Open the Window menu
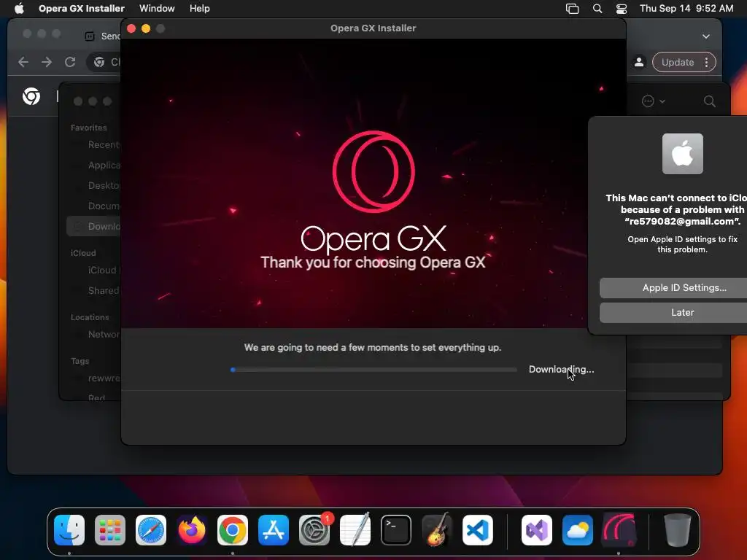 (157, 8)
